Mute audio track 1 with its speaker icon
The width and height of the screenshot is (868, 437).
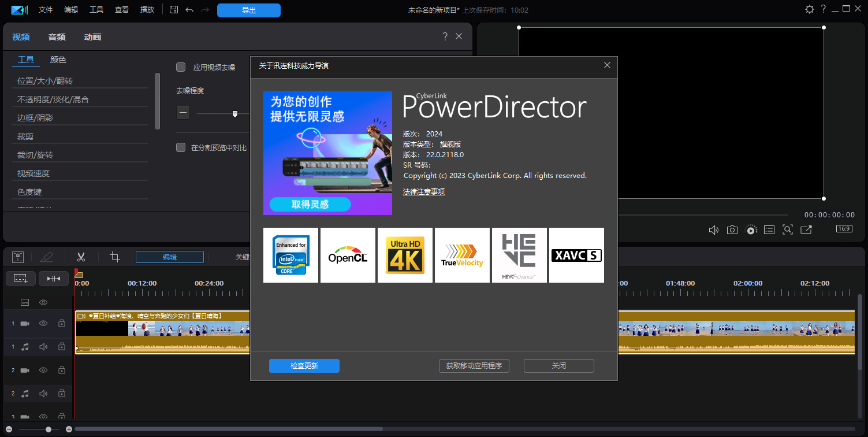[x=43, y=347]
